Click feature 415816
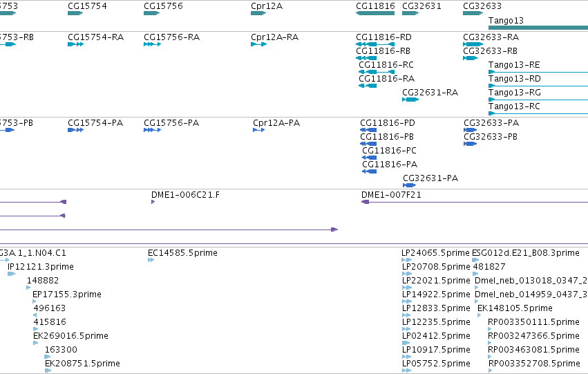 pyautogui.click(x=50, y=322)
